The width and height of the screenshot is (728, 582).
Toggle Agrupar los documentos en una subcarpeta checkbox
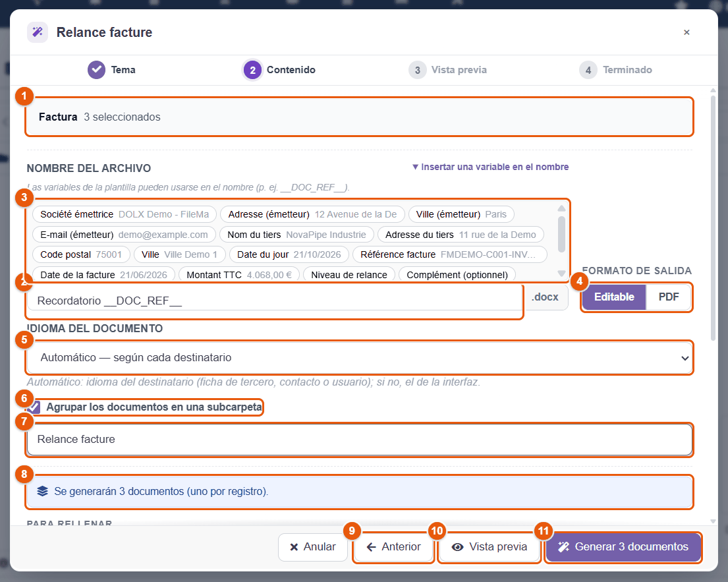(x=34, y=407)
